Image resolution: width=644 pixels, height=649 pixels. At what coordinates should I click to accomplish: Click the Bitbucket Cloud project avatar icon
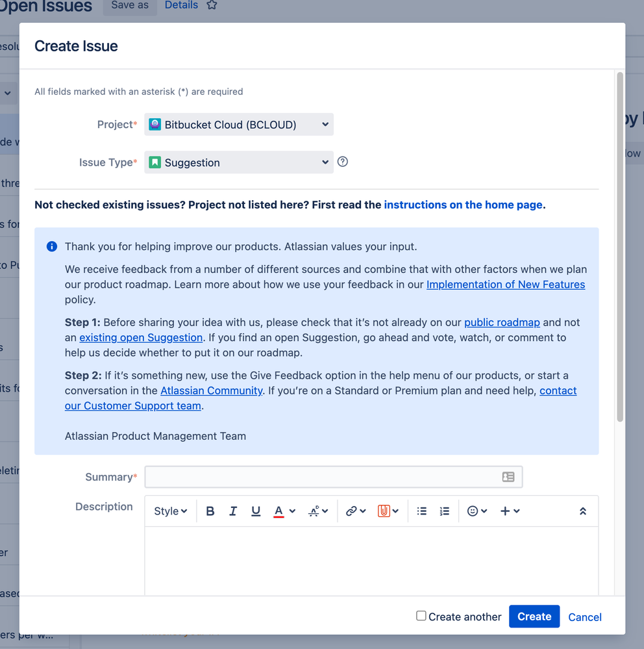pos(155,124)
